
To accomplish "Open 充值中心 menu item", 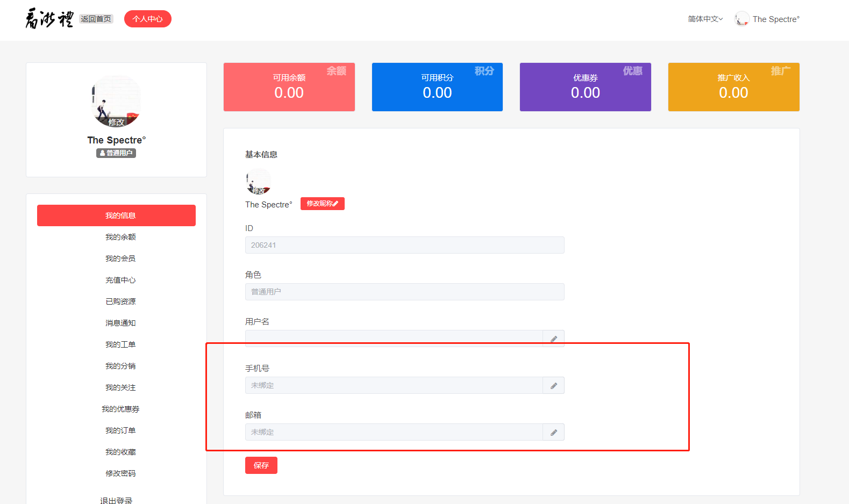I will tap(120, 280).
